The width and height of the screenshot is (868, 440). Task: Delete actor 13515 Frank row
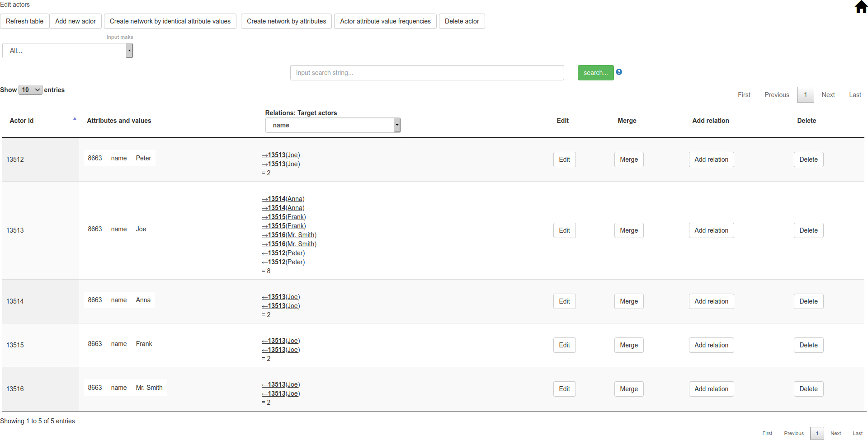808,345
